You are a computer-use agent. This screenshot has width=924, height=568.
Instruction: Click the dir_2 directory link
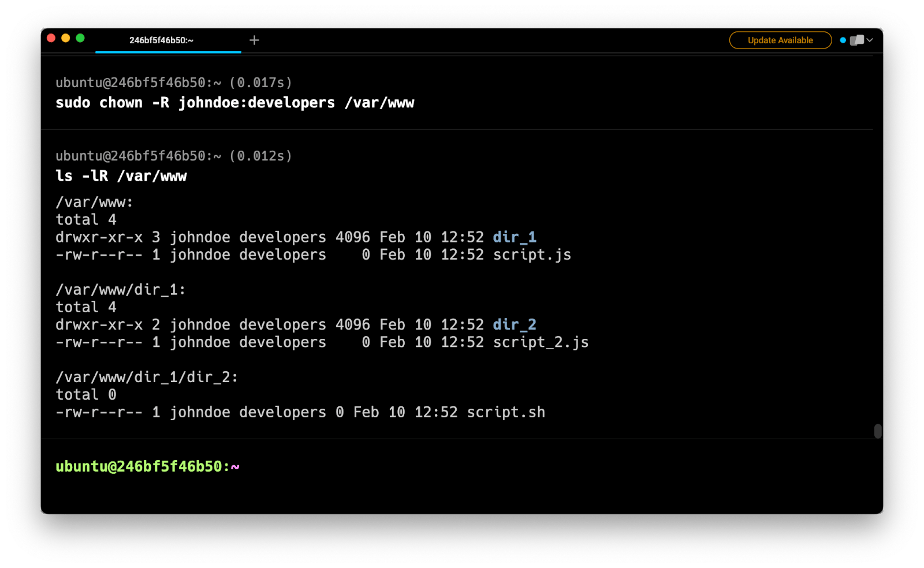point(515,325)
